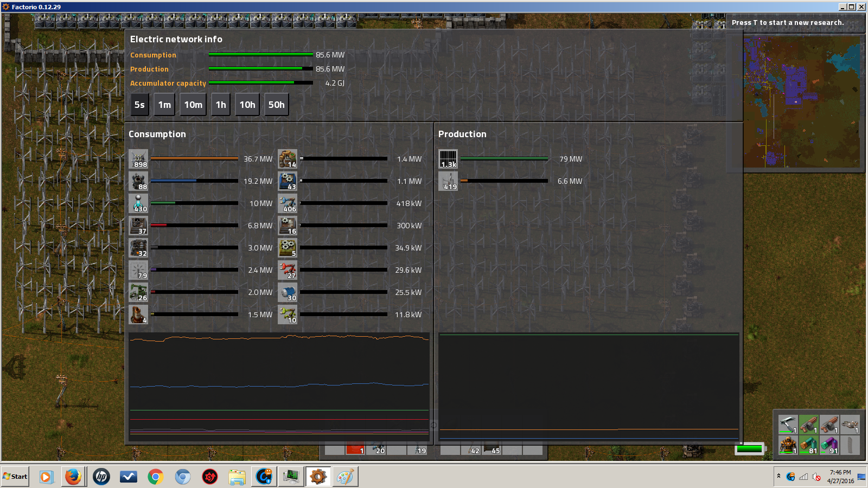Open the Paint icon in the taskbar

345,477
